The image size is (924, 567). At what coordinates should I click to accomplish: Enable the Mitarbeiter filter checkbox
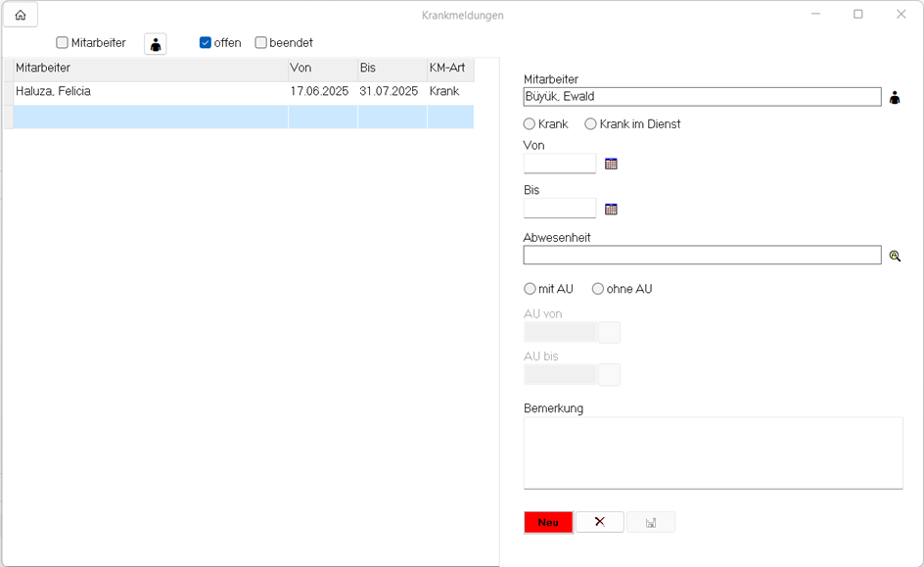pyautogui.click(x=63, y=43)
